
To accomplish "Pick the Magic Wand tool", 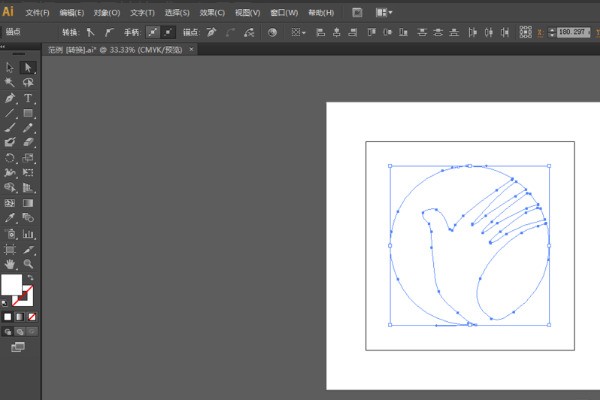I will 10,83.
